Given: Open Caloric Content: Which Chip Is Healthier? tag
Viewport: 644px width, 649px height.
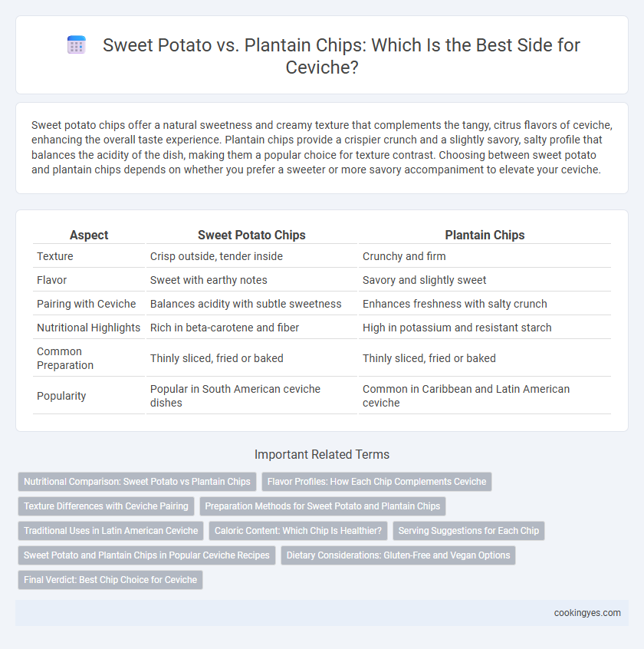Looking at the screenshot, I should (297, 531).
